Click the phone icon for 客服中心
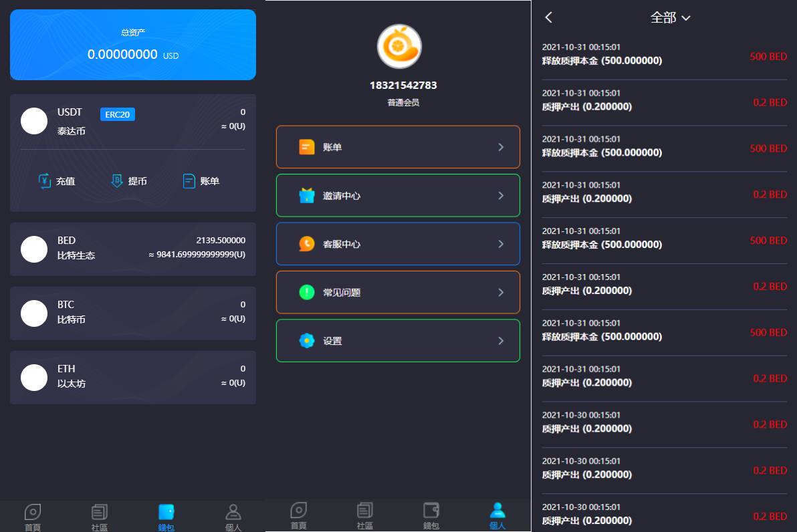797x532 pixels. pos(306,244)
